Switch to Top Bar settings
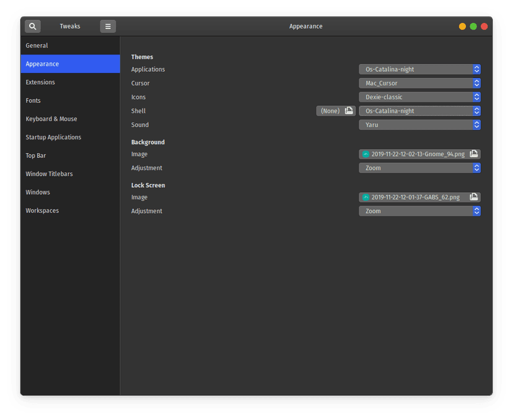The width and height of the screenshot is (513, 420). [71, 155]
